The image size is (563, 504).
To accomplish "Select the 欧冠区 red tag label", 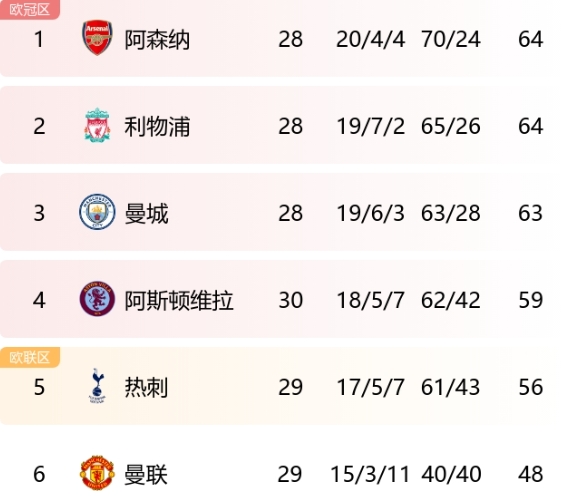I will tap(30, 9).
